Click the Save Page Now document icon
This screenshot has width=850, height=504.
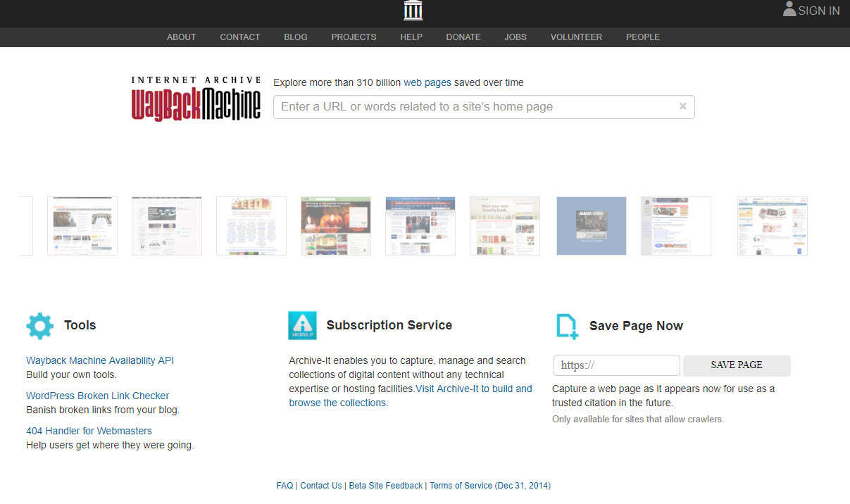point(567,327)
